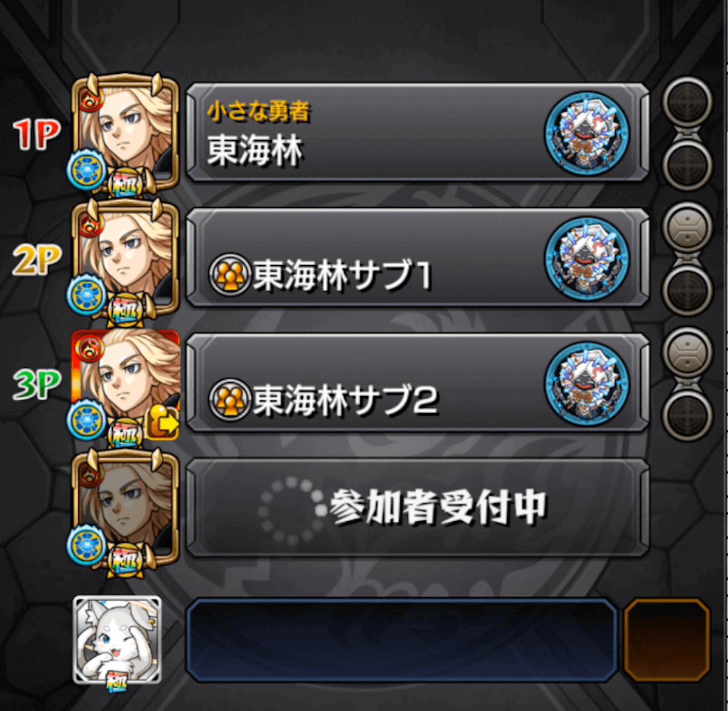
Task: Select the 1P character portrait
Action: [x=126, y=132]
